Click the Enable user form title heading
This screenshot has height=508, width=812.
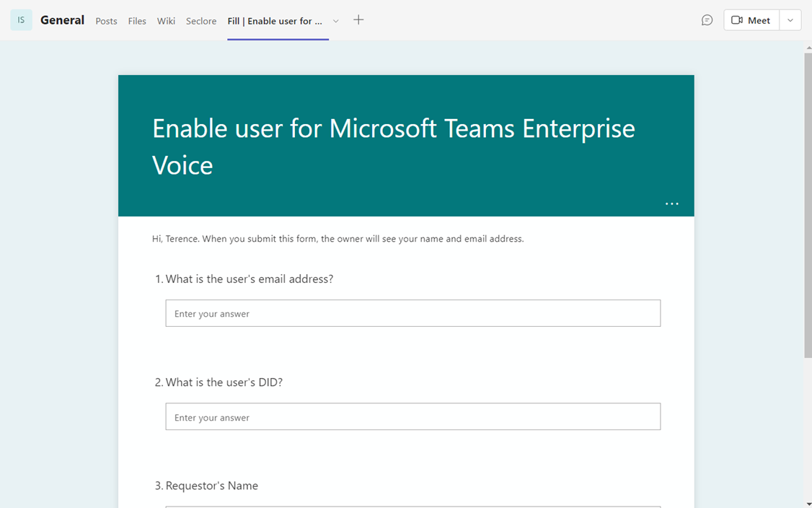pos(393,146)
